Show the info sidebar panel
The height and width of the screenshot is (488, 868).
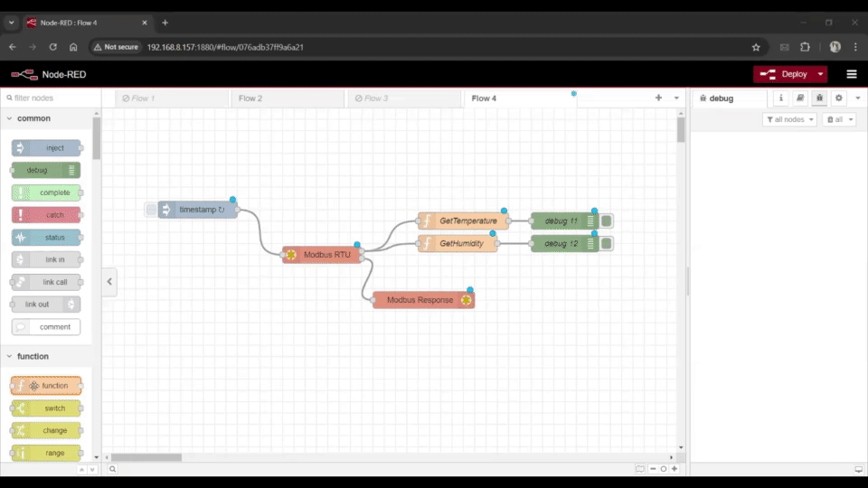coord(781,98)
